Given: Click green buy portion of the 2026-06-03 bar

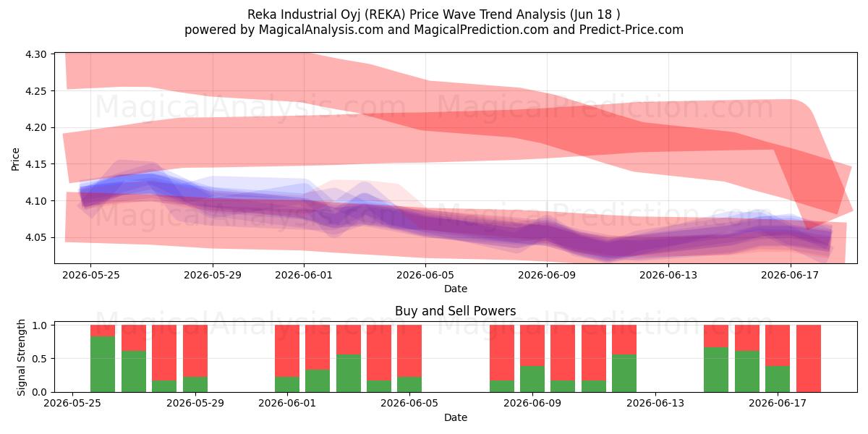Looking at the screenshot, I should pyautogui.click(x=349, y=373).
